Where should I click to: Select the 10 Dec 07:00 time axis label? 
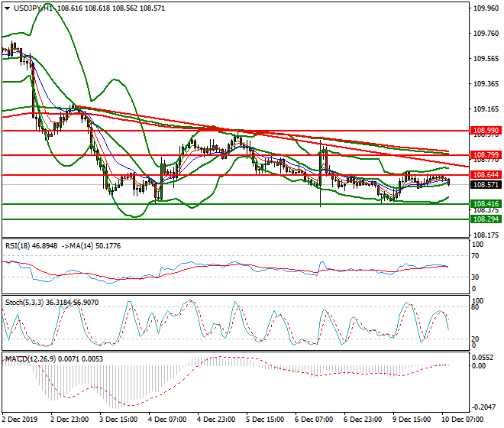pos(463,420)
